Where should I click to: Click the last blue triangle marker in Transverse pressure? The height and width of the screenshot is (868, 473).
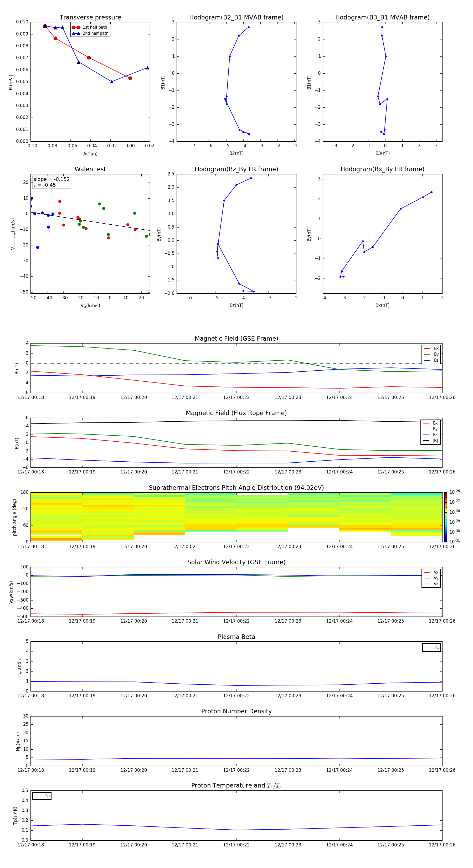pyautogui.click(x=147, y=68)
